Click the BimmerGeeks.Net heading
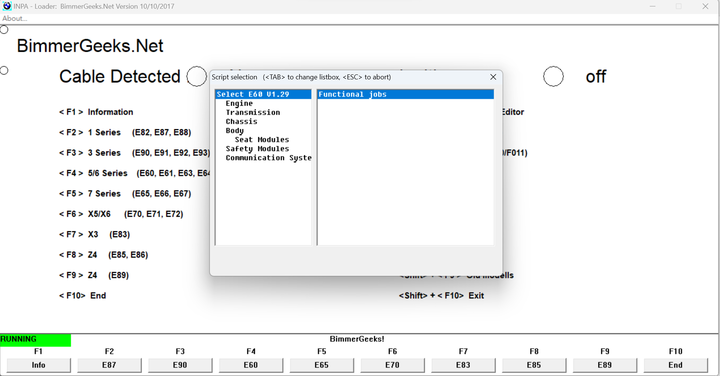This screenshot has width=720, height=376. 90,46
